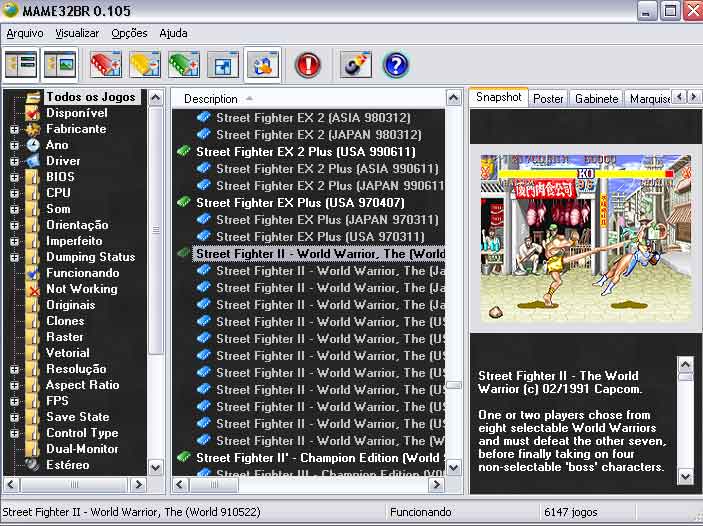Click the red tag toolbar icon
The width and height of the screenshot is (703, 526).
coord(106,65)
